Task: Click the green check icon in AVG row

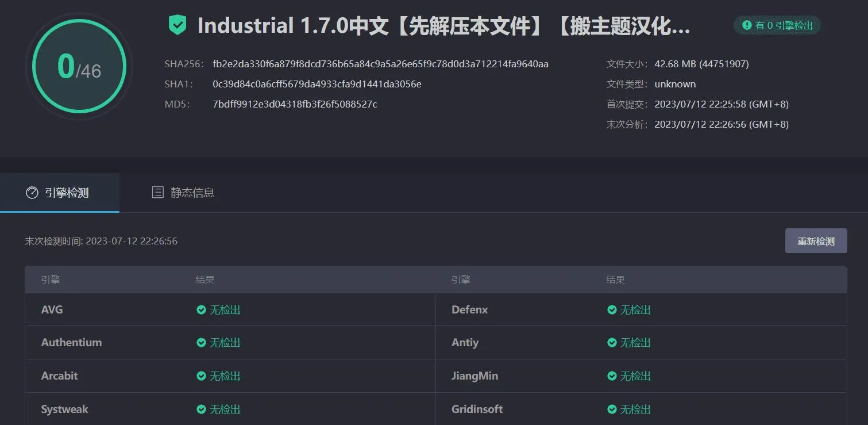Action: tap(201, 310)
